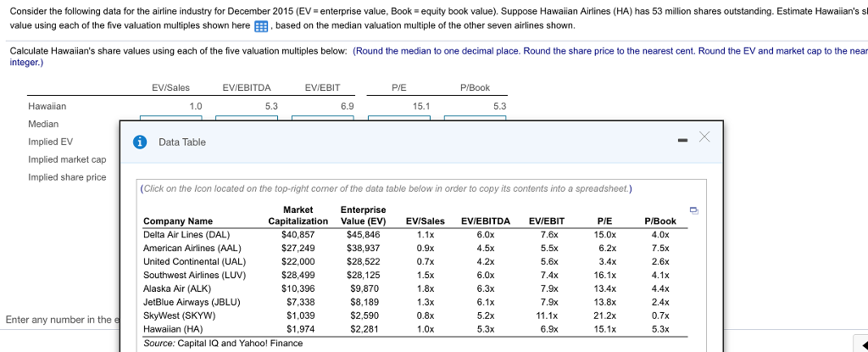Select JetBlue Airways (JBLU) row name

[x=192, y=302]
